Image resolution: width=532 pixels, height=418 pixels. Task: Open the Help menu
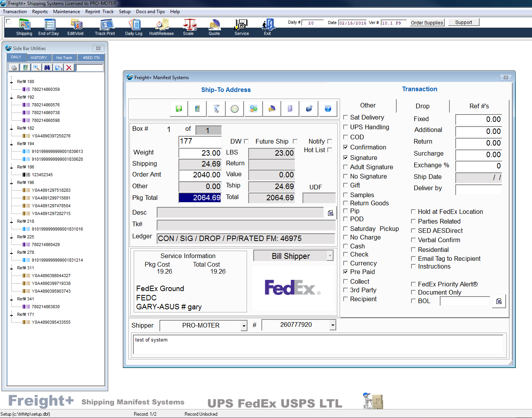click(x=175, y=12)
